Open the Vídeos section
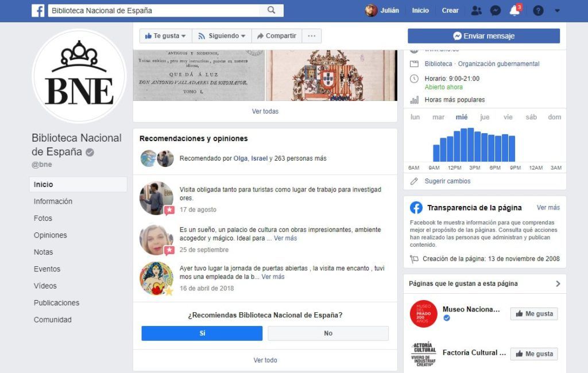588x373 pixels. (45, 286)
